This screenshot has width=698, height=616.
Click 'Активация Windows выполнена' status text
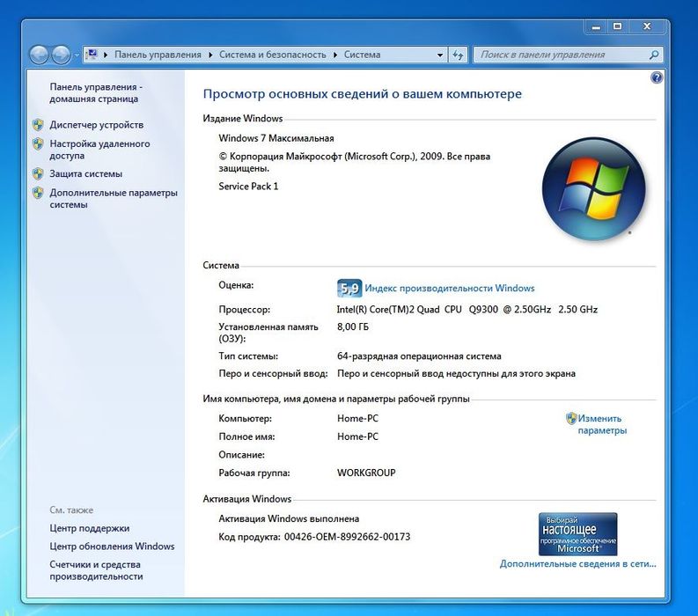point(289,518)
